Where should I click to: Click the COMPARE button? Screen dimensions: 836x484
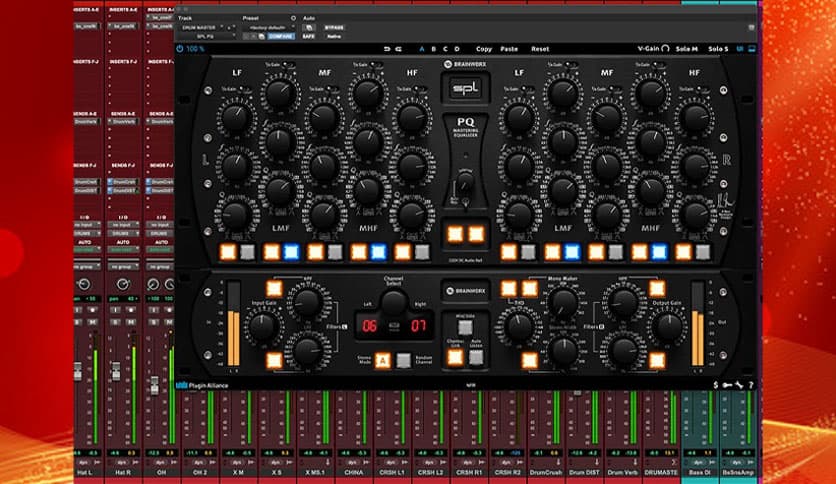coord(280,36)
